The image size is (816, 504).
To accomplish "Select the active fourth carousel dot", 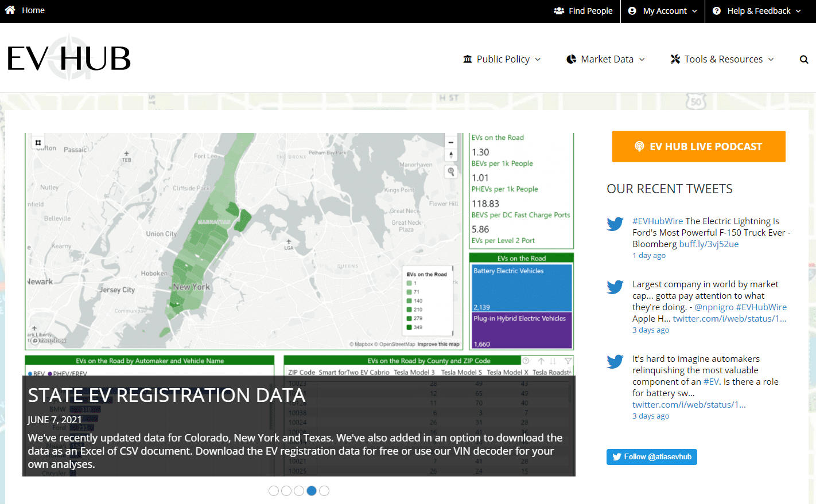I will pyautogui.click(x=312, y=491).
